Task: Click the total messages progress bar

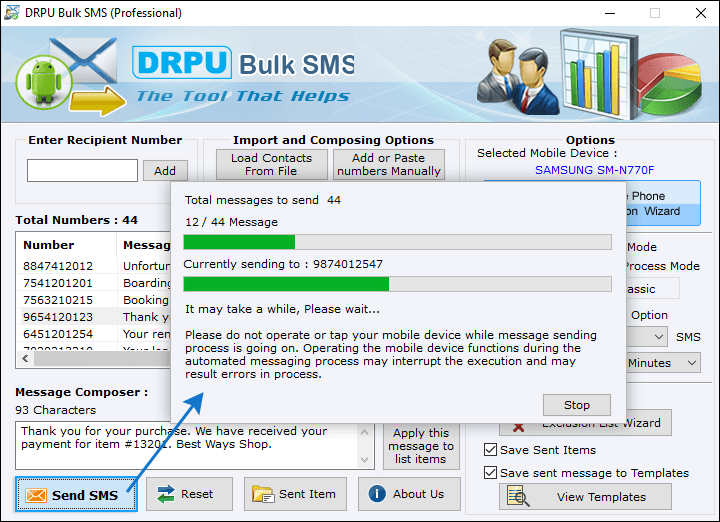Action: click(x=397, y=242)
